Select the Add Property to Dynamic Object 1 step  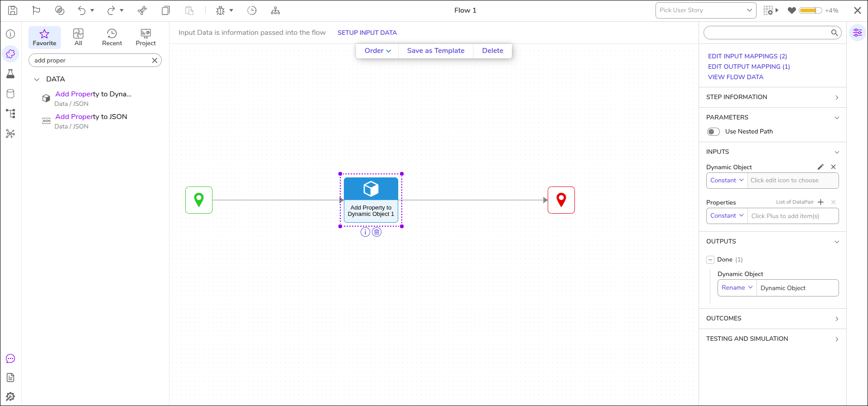(x=371, y=200)
